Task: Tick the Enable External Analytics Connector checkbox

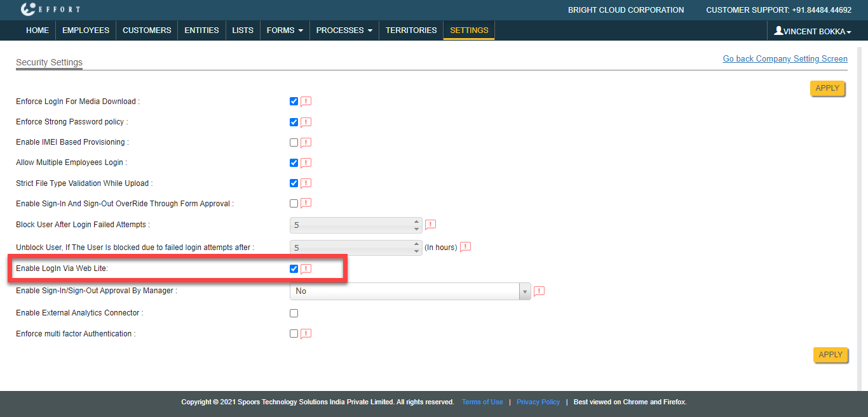Action: click(x=294, y=313)
